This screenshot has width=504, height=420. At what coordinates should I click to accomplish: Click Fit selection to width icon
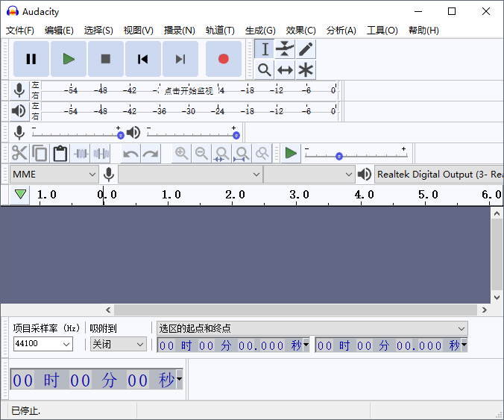click(x=221, y=154)
